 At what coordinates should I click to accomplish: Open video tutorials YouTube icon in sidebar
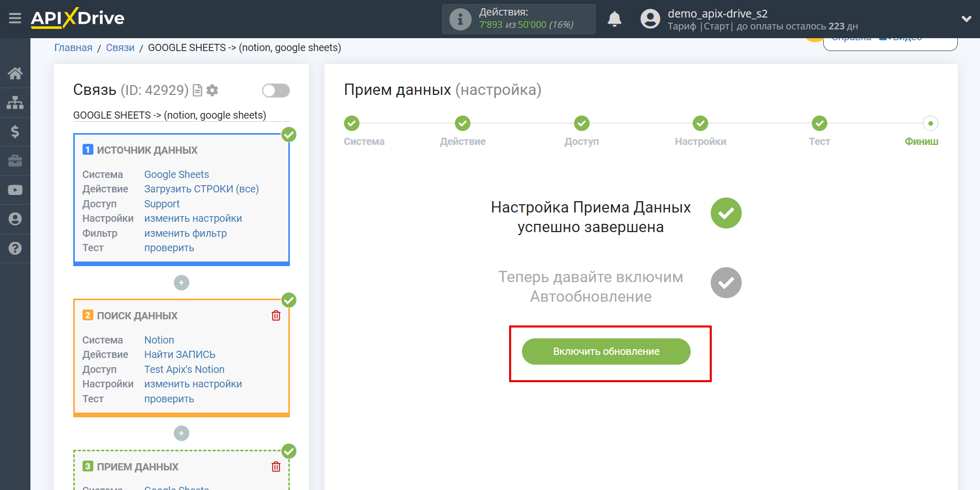pos(15,190)
